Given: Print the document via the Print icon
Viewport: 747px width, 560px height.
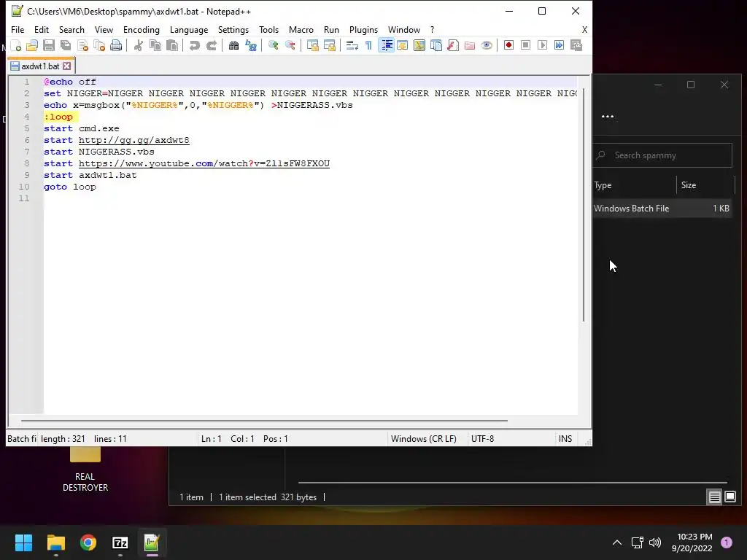Looking at the screenshot, I should [116, 45].
